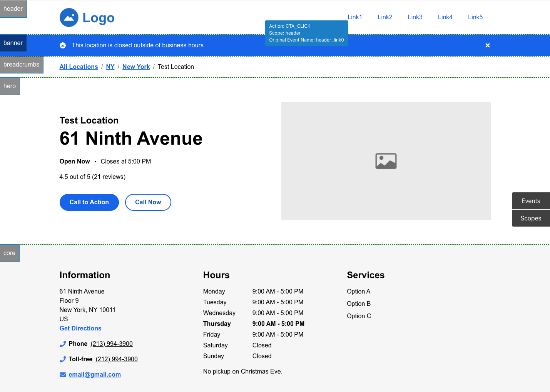The width and height of the screenshot is (550, 392).
Task: Select the hero scope label
Action: point(10,86)
